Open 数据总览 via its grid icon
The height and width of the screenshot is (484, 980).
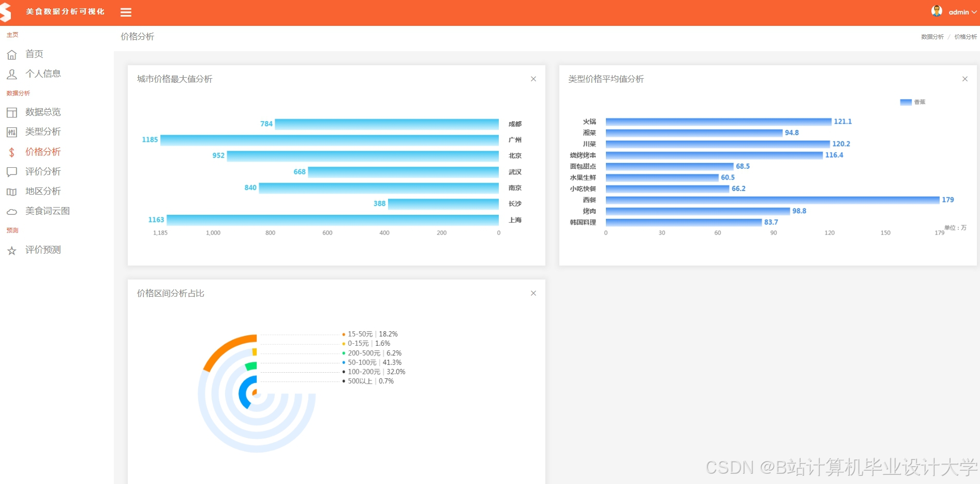11,112
